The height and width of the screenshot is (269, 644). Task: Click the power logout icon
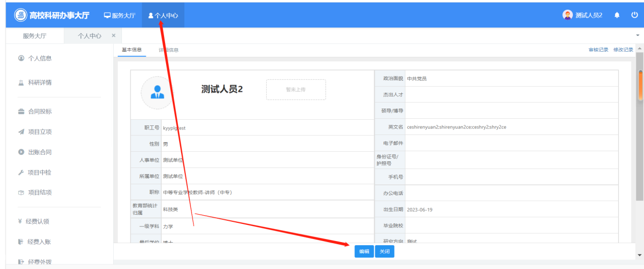[634, 15]
